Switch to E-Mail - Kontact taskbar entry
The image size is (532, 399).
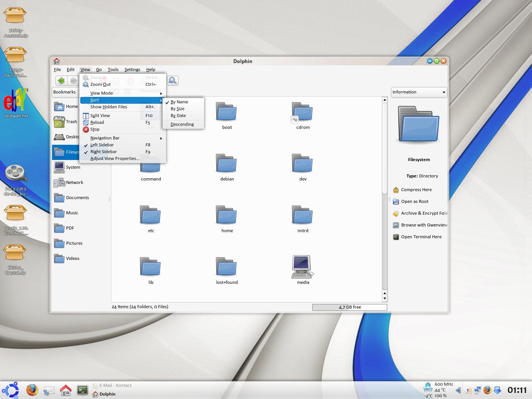pyautogui.click(x=112, y=385)
